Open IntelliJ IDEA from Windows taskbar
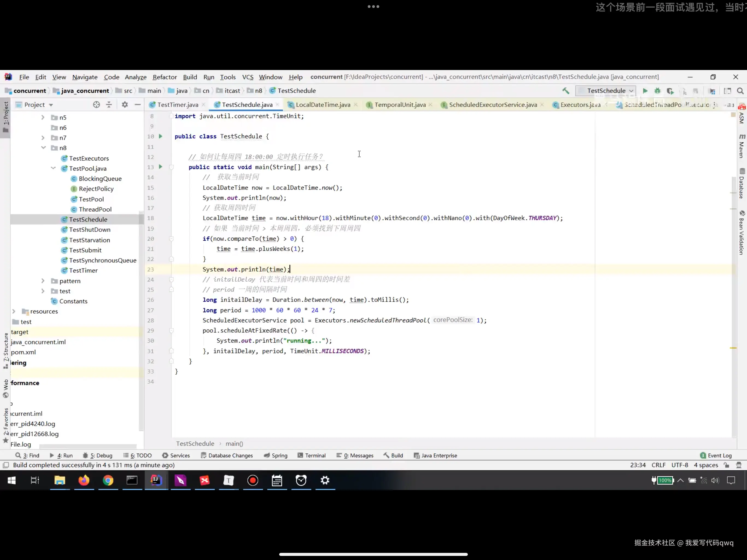Screen dimensions: 747x560 (156, 480)
